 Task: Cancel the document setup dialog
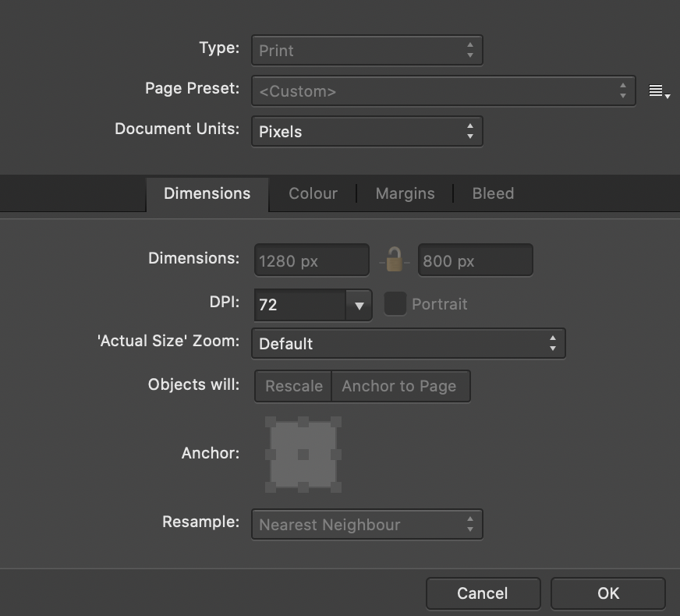pos(483,593)
